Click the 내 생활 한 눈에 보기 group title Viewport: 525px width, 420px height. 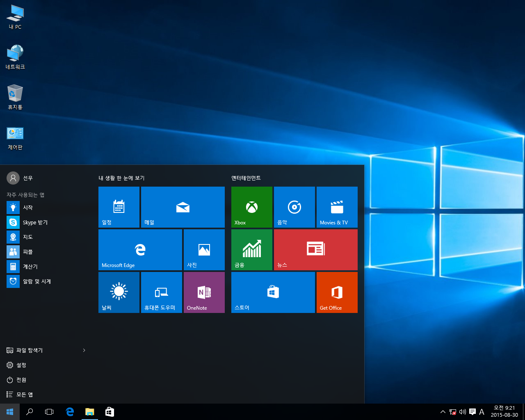(121, 178)
